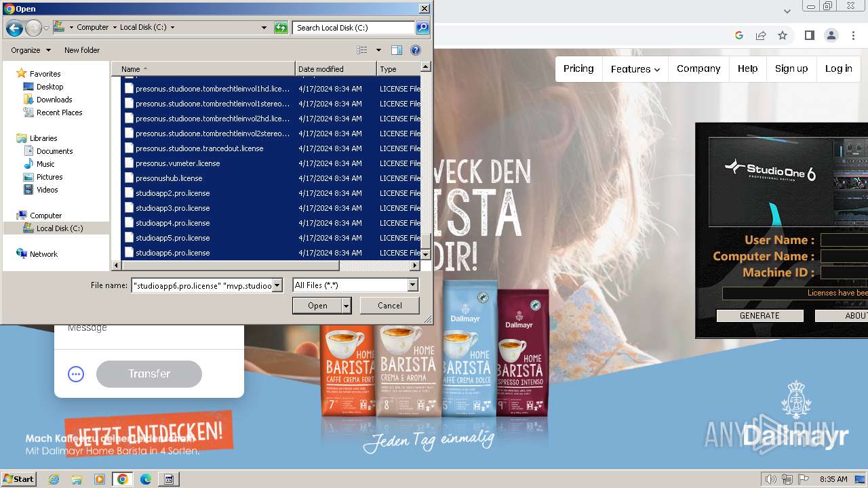This screenshot has height=488, width=868.
Task: Select Computer in the navigation tree
Action: click(x=45, y=216)
